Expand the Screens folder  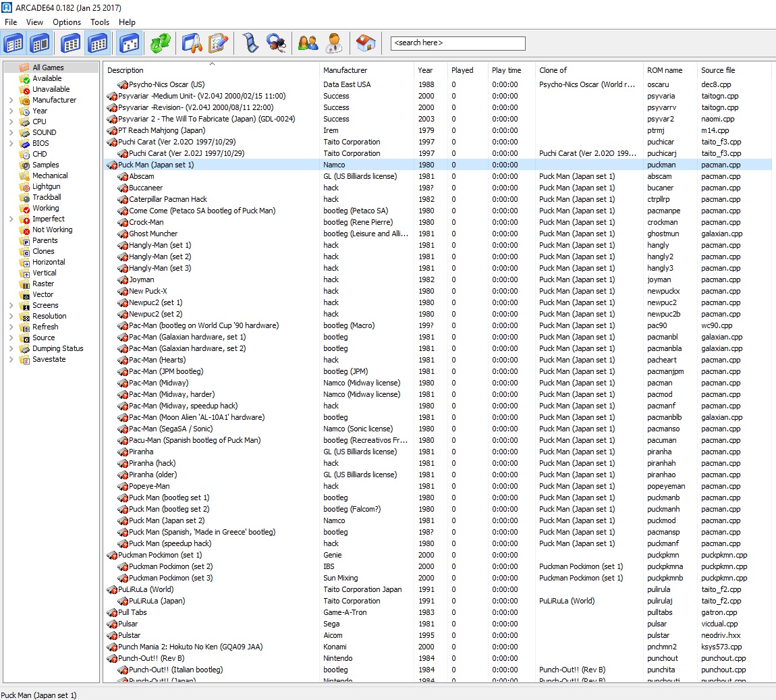tap(11, 305)
